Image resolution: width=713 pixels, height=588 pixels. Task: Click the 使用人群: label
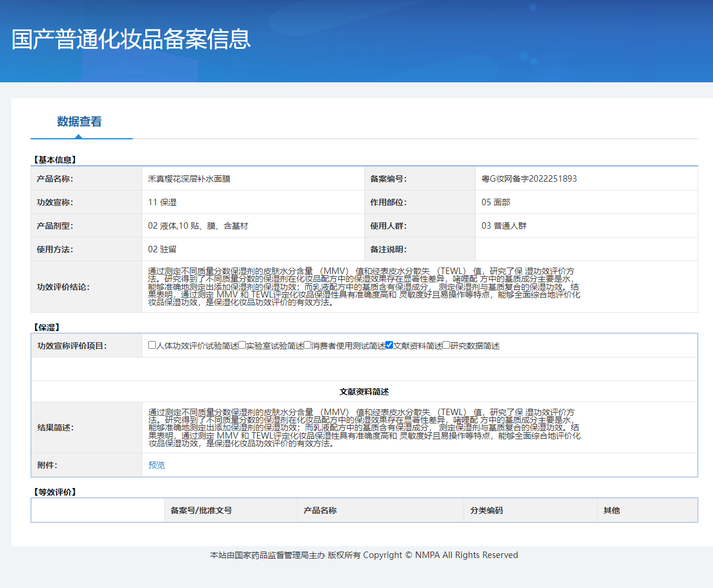coord(388,226)
